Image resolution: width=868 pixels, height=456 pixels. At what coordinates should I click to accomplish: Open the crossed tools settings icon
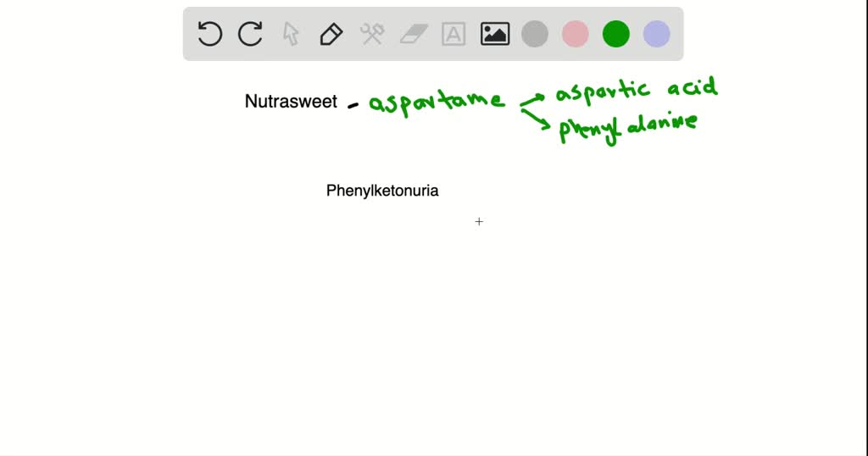(372, 34)
